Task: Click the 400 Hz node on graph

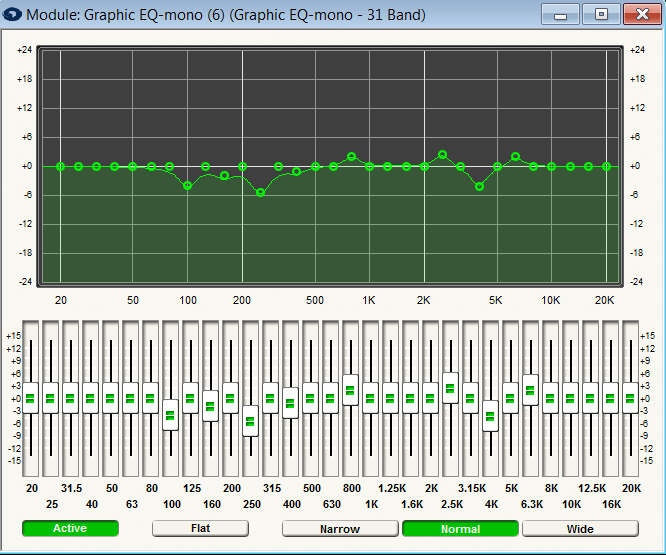Action: tap(297, 172)
